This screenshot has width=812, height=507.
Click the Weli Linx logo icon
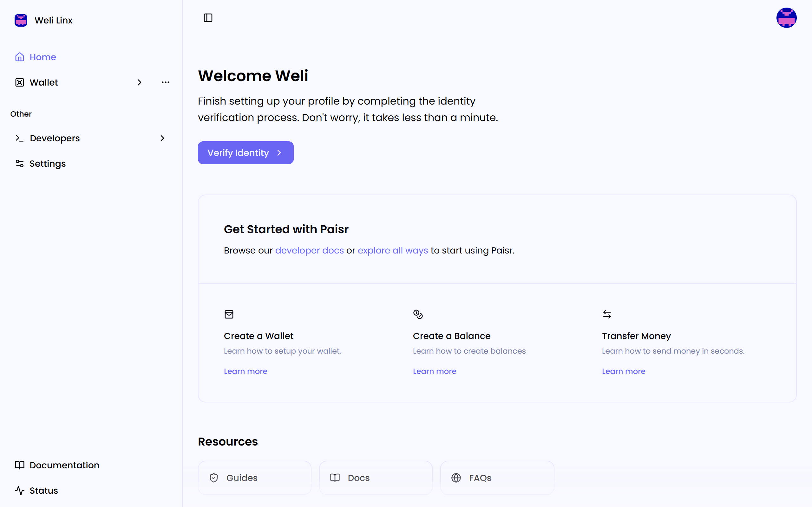(21, 20)
